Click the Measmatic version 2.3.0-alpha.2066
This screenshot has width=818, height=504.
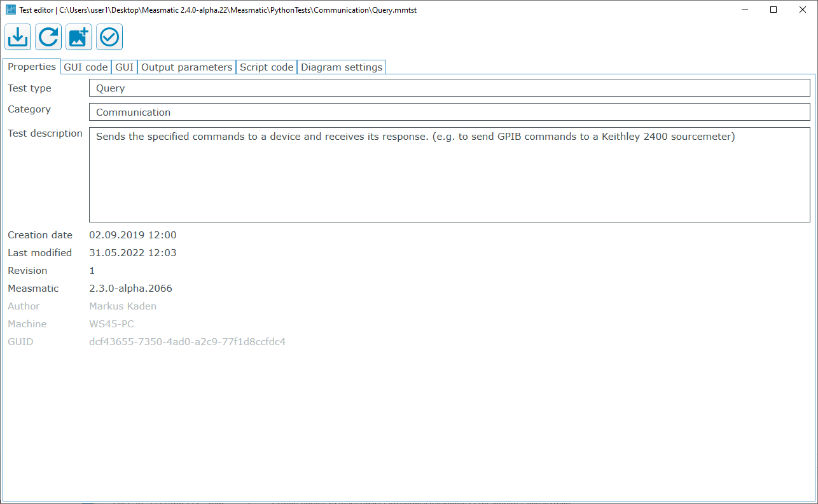pyautogui.click(x=130, y=289)
